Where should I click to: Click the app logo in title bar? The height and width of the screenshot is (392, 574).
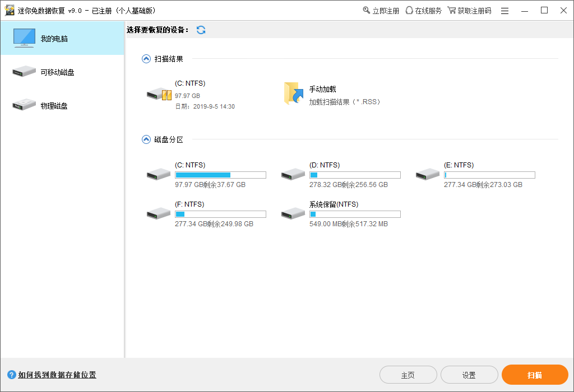pyautogui.click(x=10, y=11)
